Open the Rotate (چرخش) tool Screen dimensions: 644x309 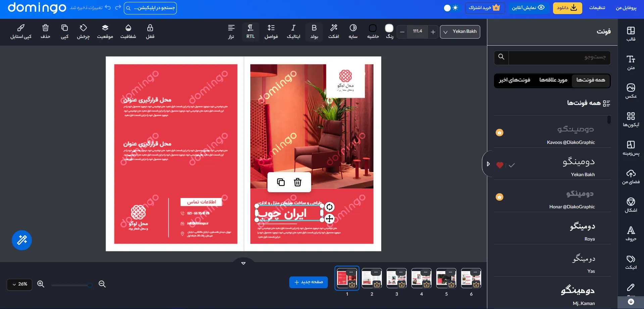83,32
